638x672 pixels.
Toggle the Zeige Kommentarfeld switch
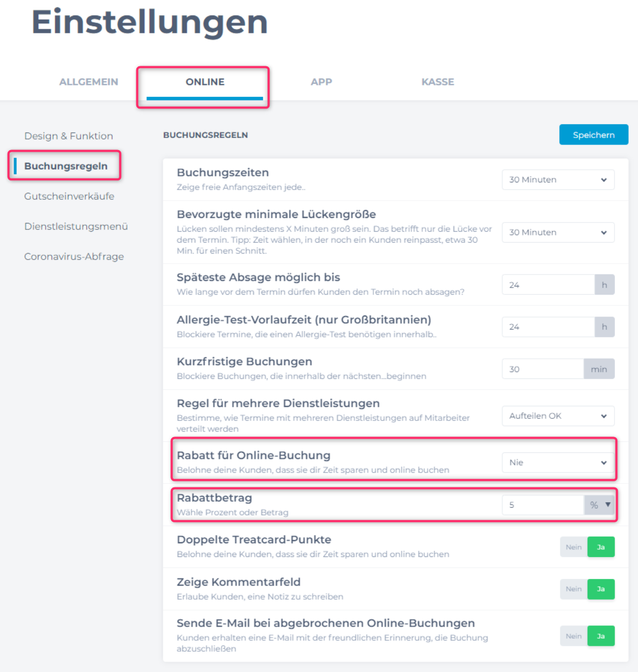(x=587, y=589)
